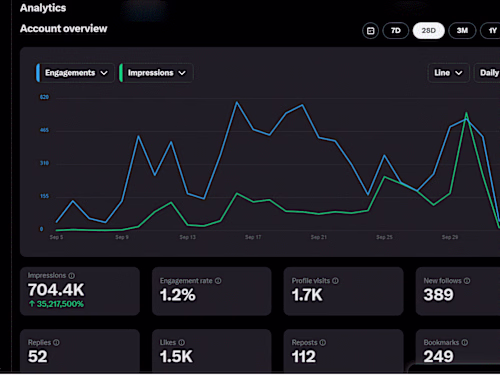Click the 704.4K impressions value
This screenshot has height=375, width=500.
click(x=56, y=290)
